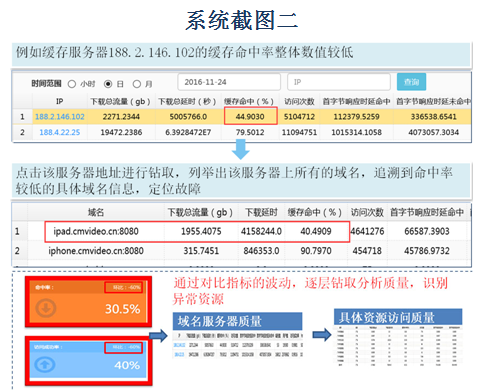Click the value 45786.9732
The width and height of the screenshot is (485, 390).
pos(427,251)
